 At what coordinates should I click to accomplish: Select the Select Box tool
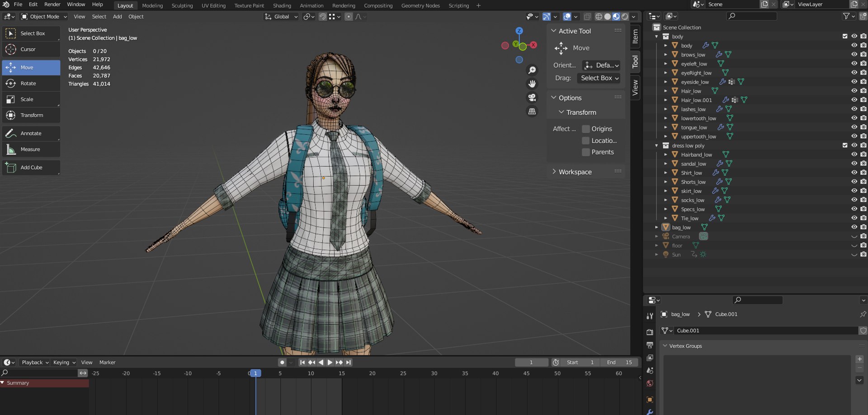[x=31, y=33]
